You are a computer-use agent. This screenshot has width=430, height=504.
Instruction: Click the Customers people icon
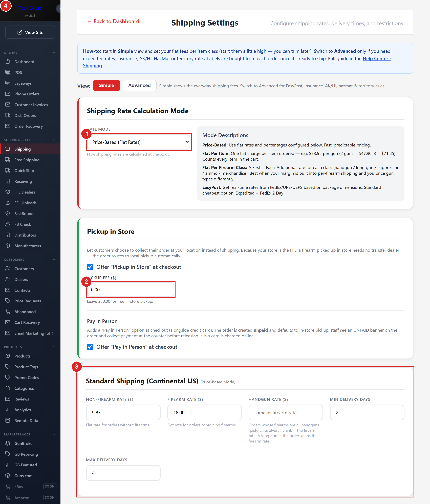[8, 268]
